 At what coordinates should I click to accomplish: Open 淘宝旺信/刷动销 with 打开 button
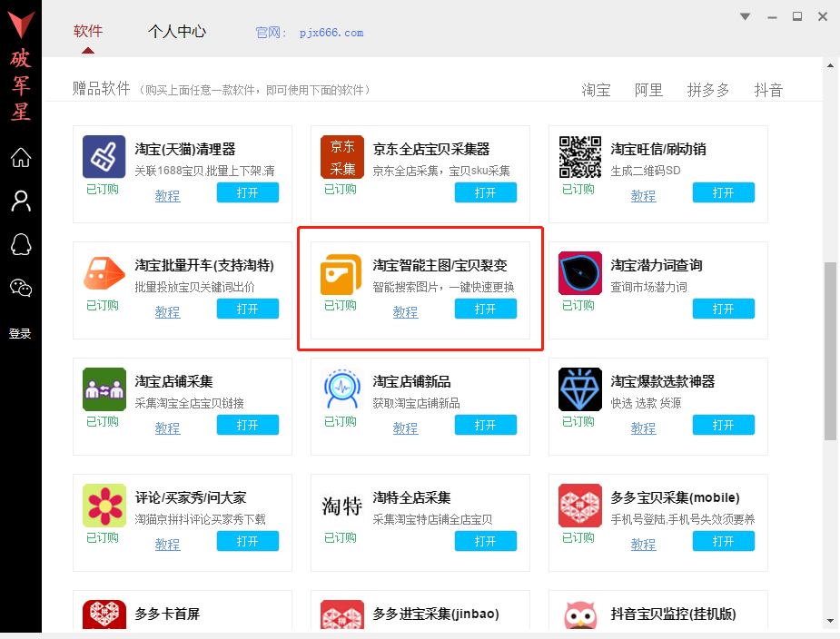point(723,192)
